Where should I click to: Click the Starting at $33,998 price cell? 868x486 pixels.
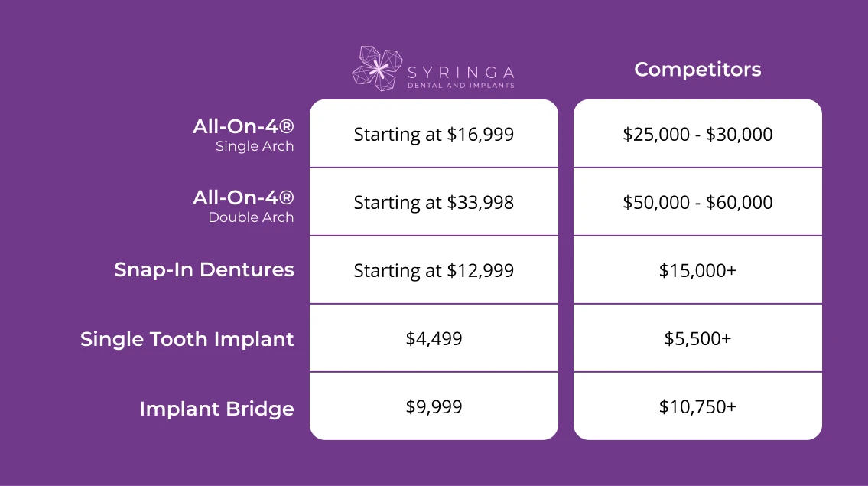(x=434, y=203)
